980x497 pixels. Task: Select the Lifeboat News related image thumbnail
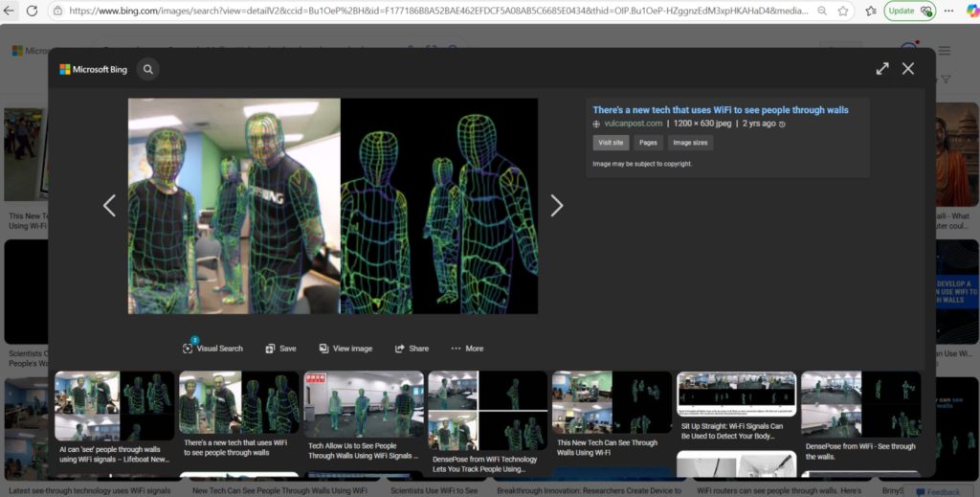click(114, 405)
